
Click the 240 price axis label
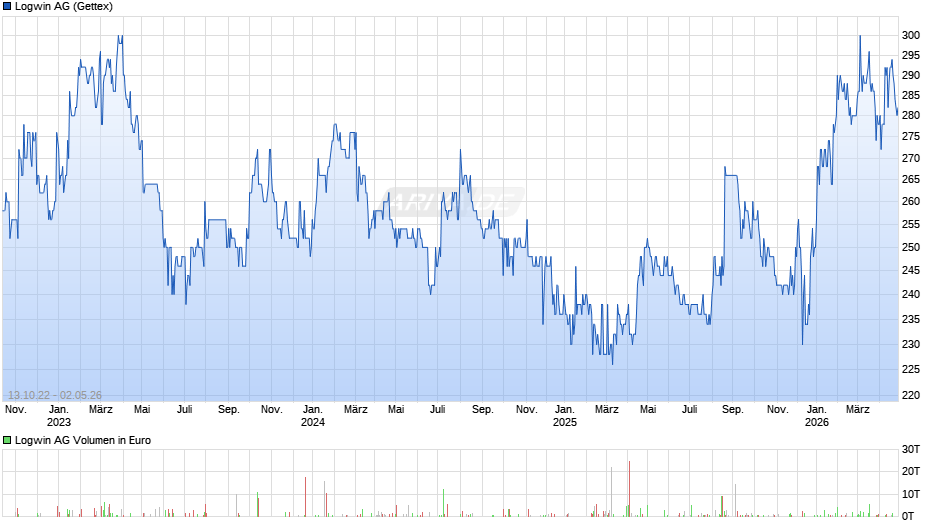(x=911, y=294)
